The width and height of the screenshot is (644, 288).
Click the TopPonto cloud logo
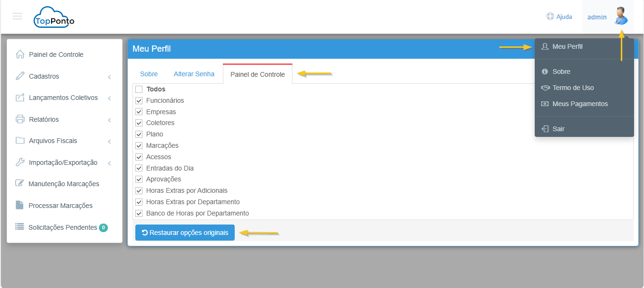pyautogui.click(x=54, y=18)
